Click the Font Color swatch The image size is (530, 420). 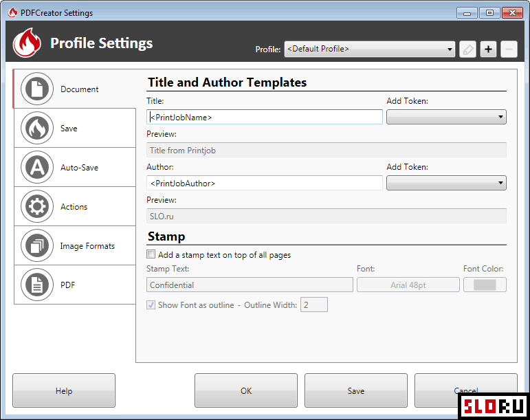point(485,285)
